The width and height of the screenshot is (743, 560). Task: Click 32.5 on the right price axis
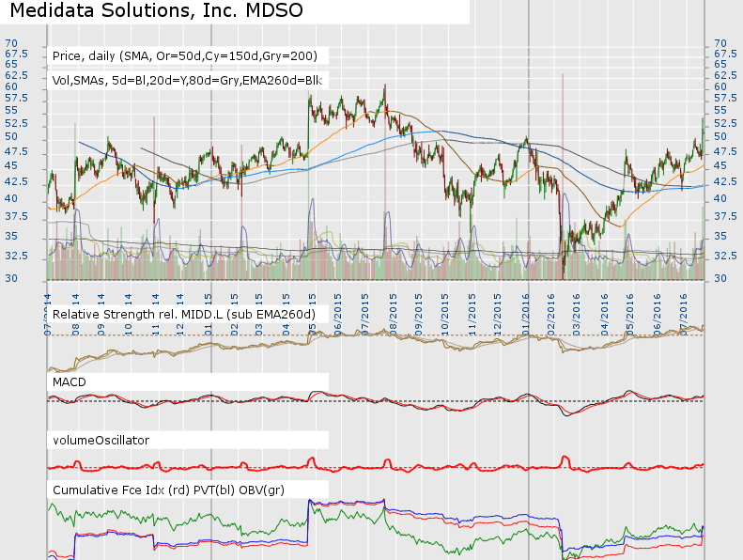[x=725, y=257]
